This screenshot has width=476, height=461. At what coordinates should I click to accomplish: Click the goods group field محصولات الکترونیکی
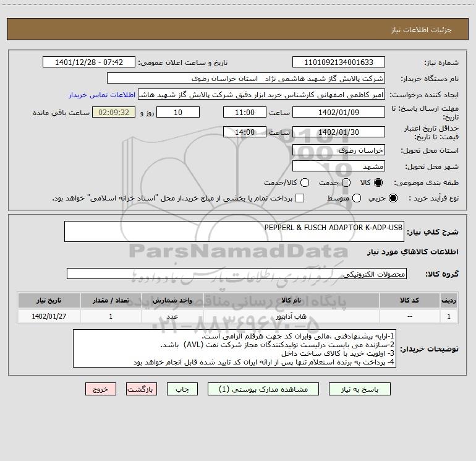237,274
